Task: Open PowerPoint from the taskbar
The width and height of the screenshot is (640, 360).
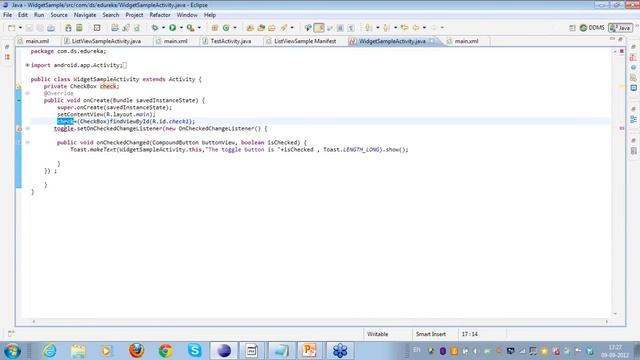Action: (x=309, y=351)
